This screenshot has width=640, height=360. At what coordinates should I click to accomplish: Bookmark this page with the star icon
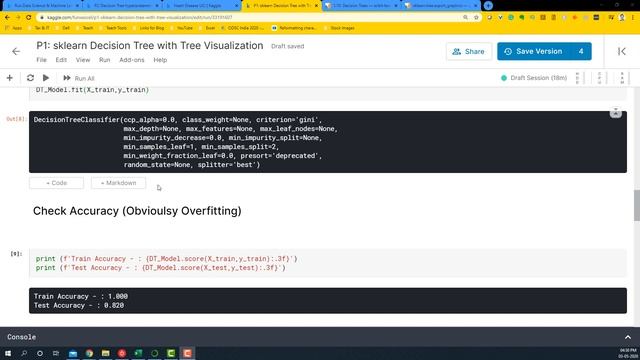pos(476,18)
